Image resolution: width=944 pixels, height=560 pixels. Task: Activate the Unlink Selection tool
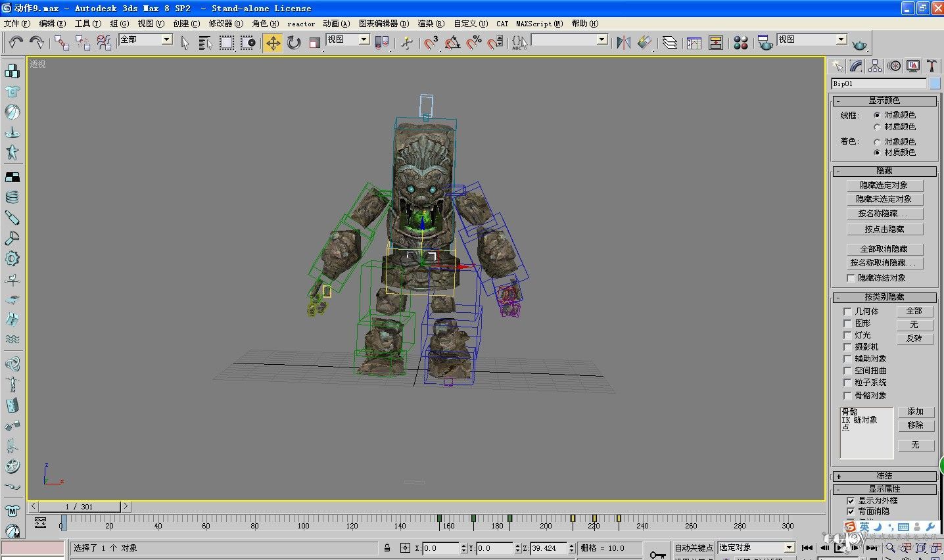click(x=83, y=43)
